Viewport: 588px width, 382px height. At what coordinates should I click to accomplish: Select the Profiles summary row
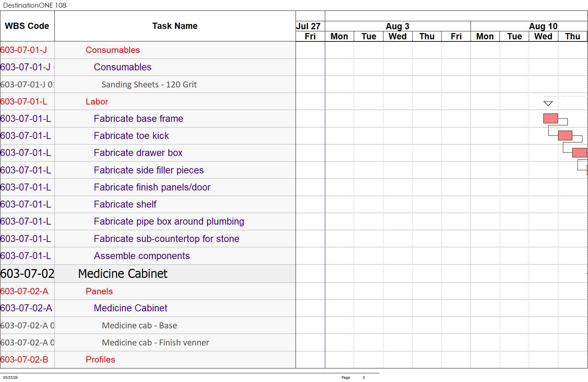click(x=148, y=360)
